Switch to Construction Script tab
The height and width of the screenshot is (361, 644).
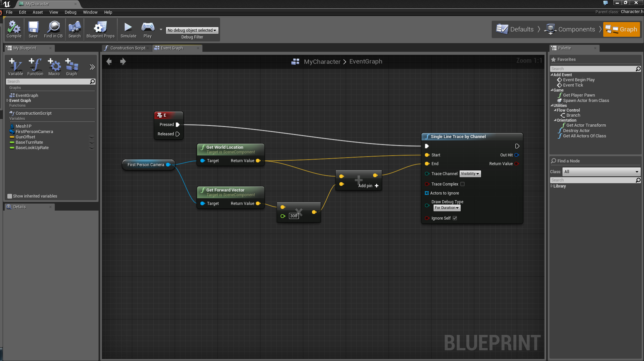point(126,48)
